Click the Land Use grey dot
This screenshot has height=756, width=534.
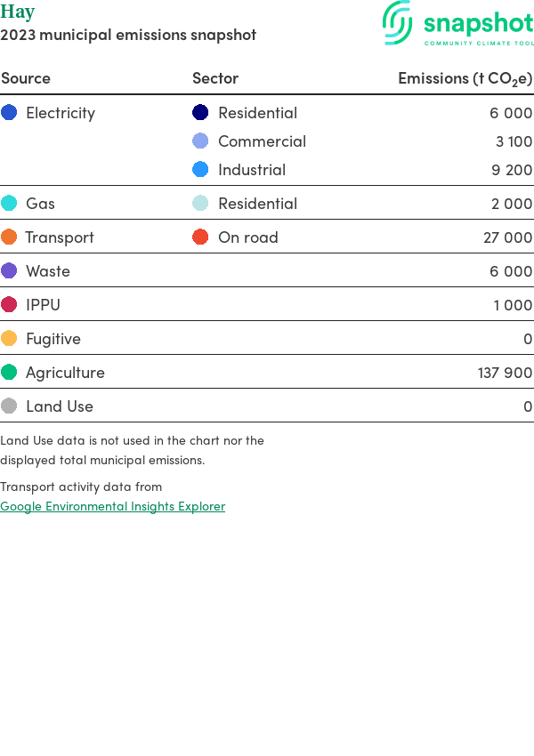pyautogui.click(x=9, y=406)
